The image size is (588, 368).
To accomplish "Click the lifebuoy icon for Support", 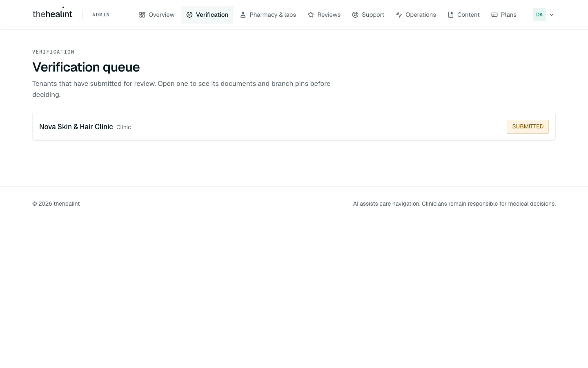I will pyautogui.click(x=355, y=15).
